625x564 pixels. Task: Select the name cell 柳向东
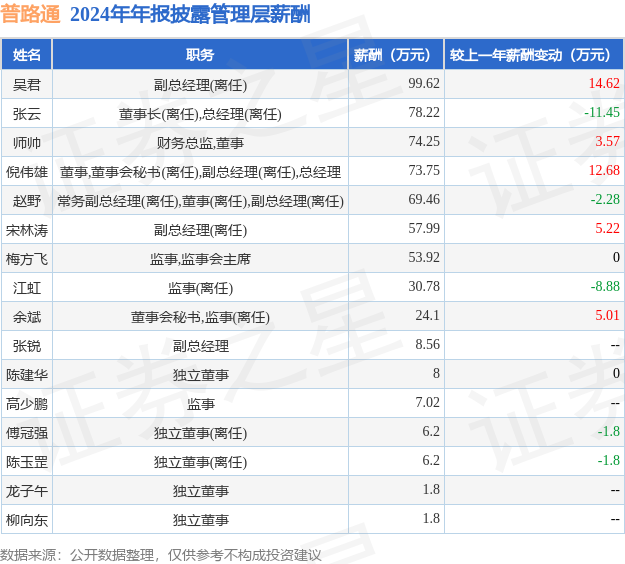pos(27,520)
